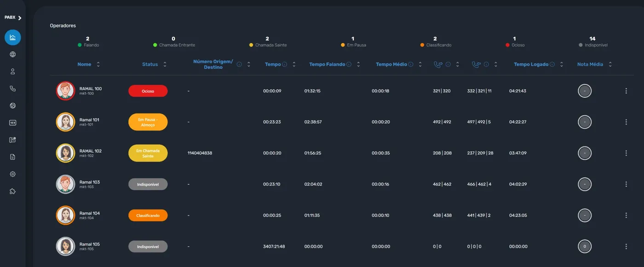
Task: Click the Em Pausa - Almoço badge
Action: [x=148, y=122]
